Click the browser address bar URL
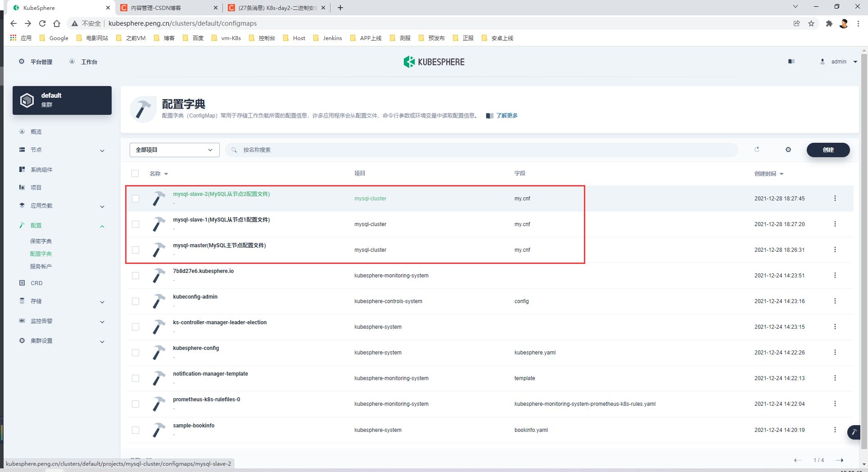Image resolution: width=868 pixels, height=472 pixels. [x=182, y=23]
